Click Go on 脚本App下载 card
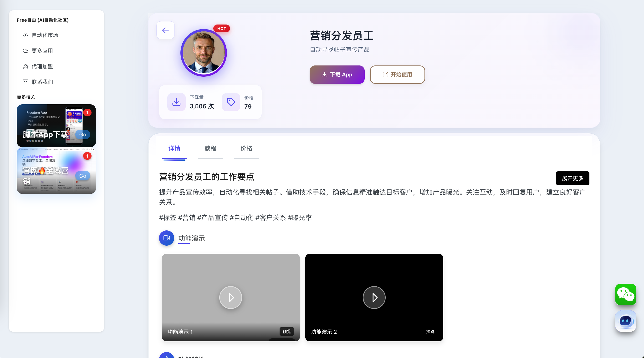The image size is (644, 358). pos(82,134)
